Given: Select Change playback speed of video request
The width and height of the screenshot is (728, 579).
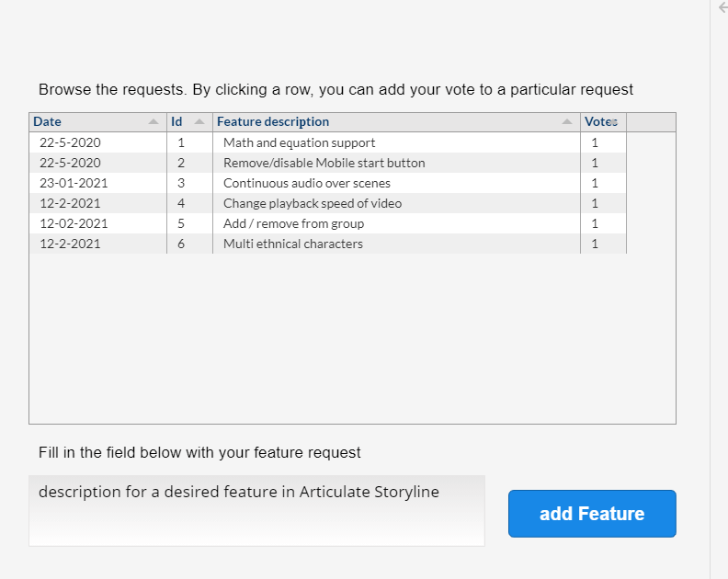Looking at the screenshot, I should (x=312, y=203).
